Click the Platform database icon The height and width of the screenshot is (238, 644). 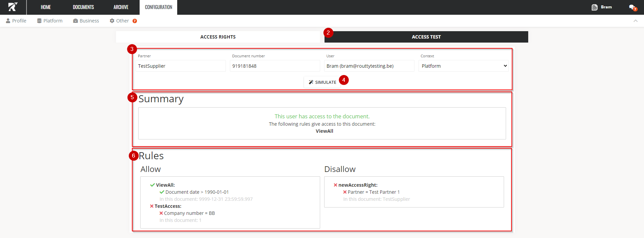click(x=39, y=21)
